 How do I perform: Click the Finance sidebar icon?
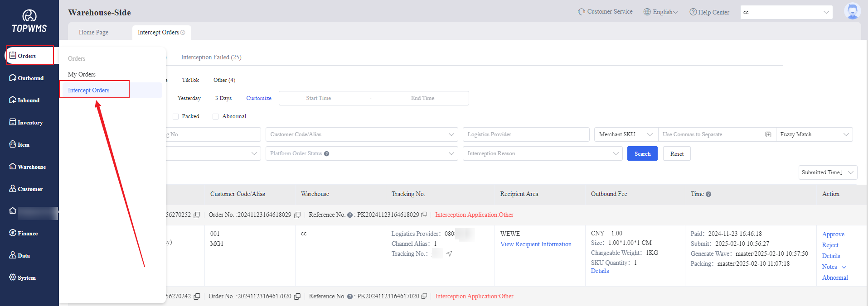13,233
